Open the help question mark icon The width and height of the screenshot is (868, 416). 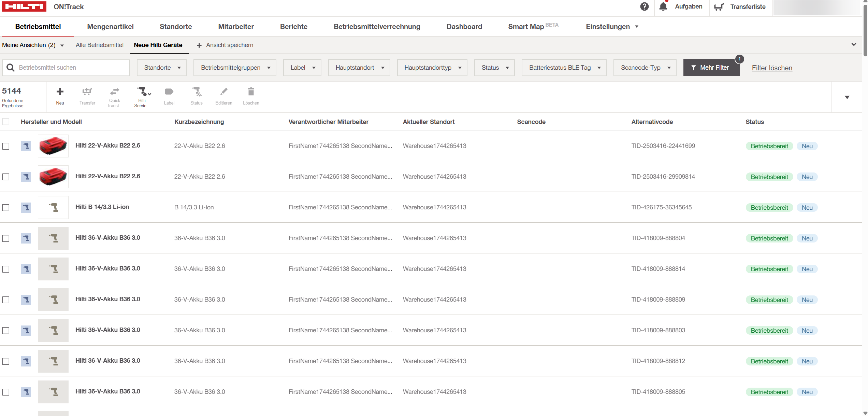click(644, 7)
